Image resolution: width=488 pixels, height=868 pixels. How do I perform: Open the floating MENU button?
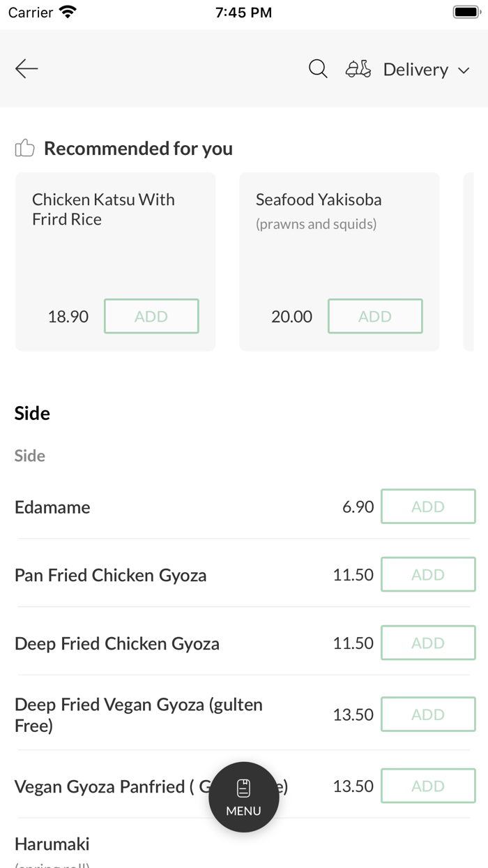[244, 797]
